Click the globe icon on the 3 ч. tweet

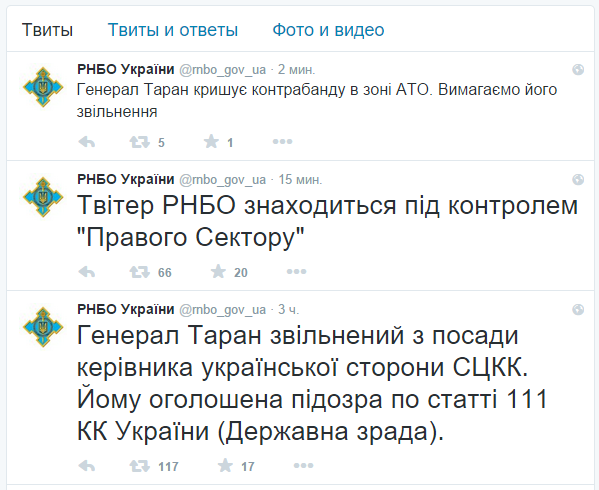578,309
